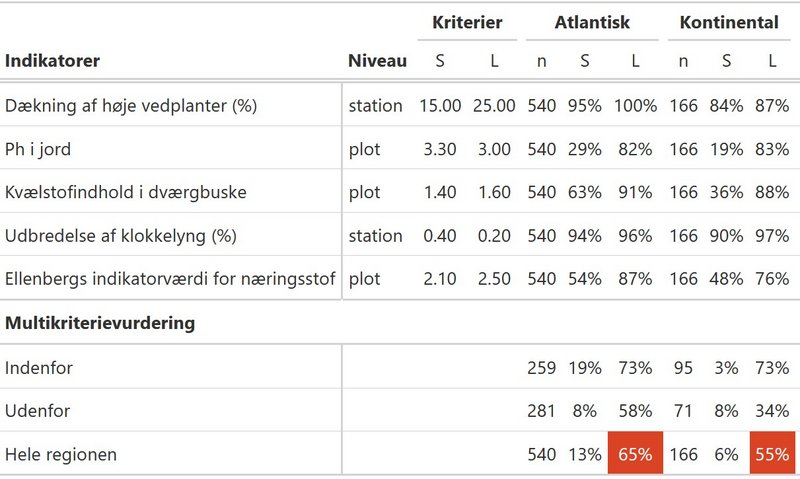
Task: Click the 15.00 criterion value cell
Action: (440, 106)
